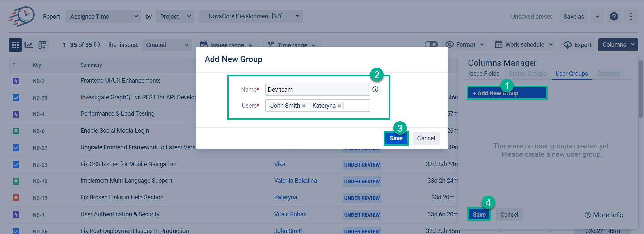
Task: Open the three-dot more options menu
Action: (x=631, y=16)
